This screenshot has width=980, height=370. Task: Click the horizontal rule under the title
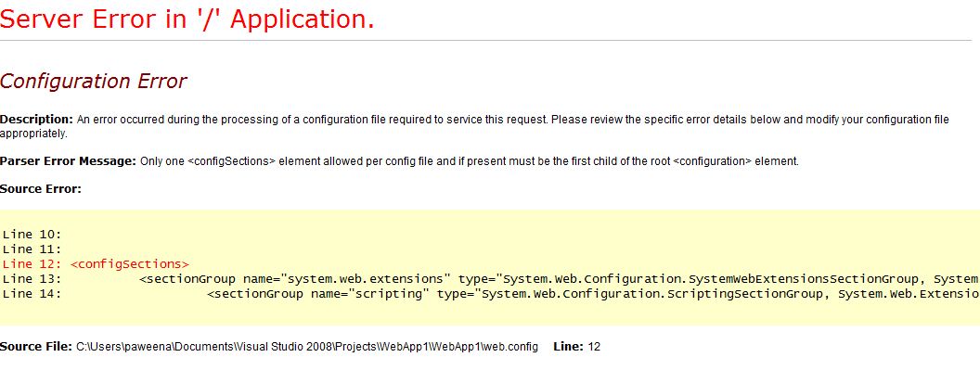pyautogui.click(x=486, y=41)
